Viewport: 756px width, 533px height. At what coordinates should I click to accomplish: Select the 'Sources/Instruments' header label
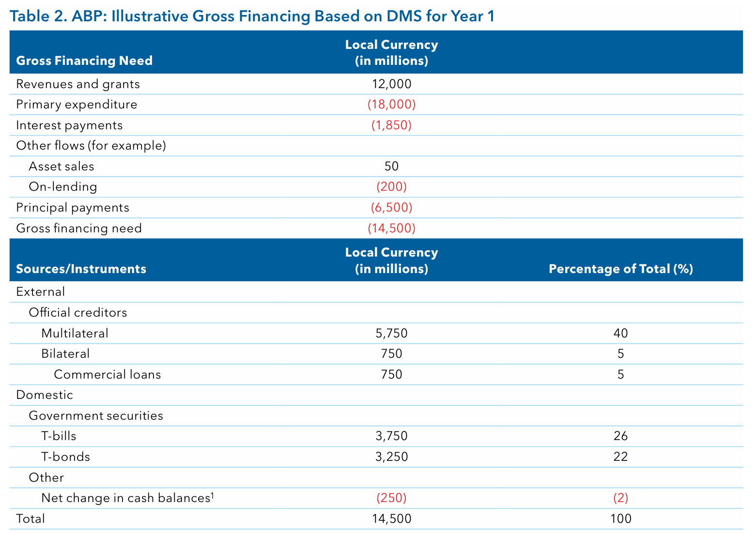81,269
